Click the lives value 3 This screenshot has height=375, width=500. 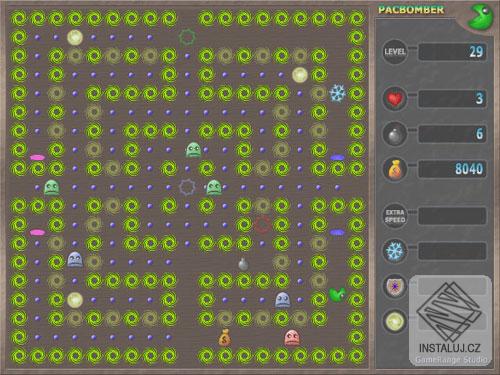(x=479, y=99)
